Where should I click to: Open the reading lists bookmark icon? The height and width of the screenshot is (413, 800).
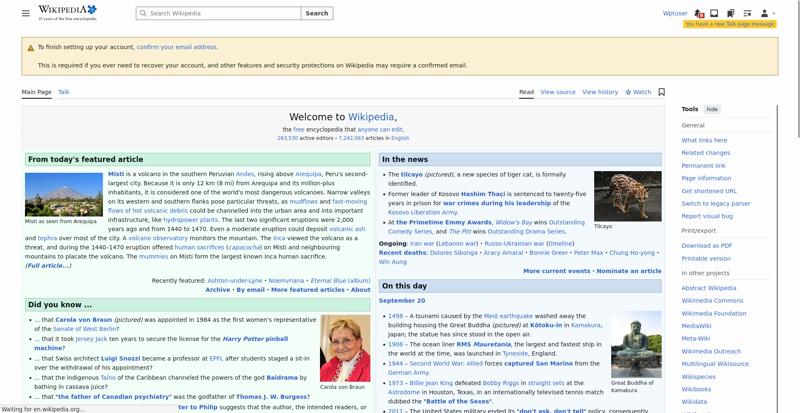pos(731,13)
